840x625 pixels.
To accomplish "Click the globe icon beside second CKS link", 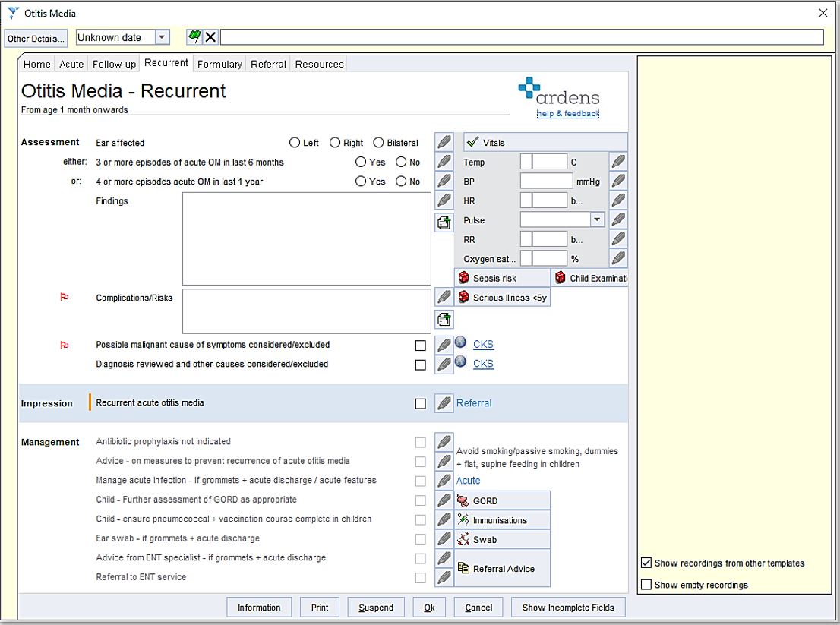I will 461,361.
